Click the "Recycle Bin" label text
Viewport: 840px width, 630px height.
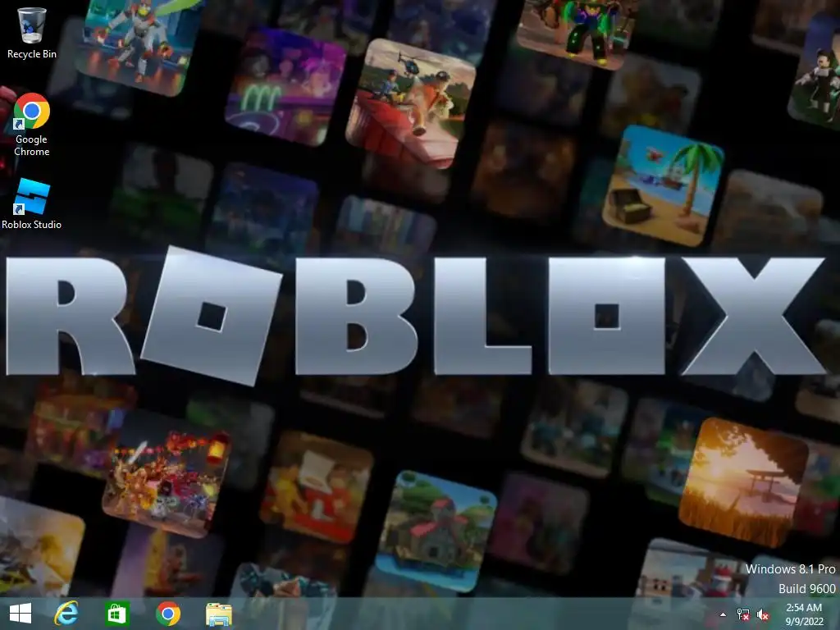(x=32, y=53)
